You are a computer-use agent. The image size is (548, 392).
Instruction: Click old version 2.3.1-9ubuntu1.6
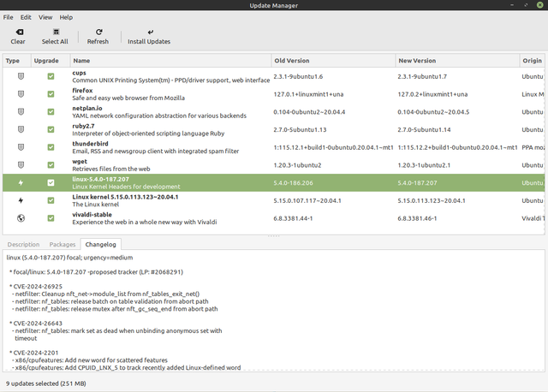(x=298, y=76)
